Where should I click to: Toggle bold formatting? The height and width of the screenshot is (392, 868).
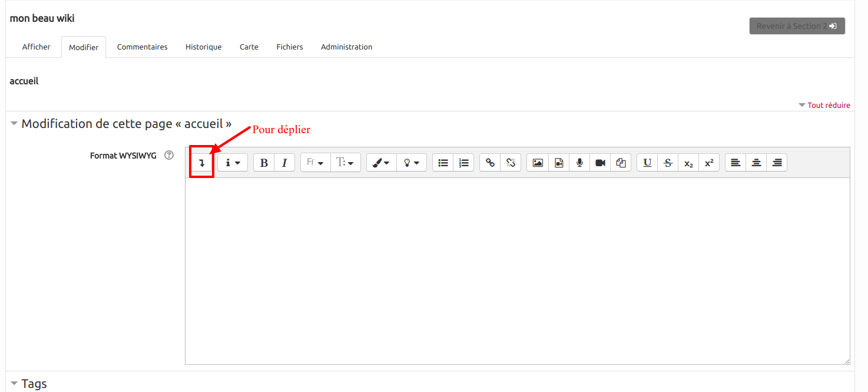(x=264, y=163)
